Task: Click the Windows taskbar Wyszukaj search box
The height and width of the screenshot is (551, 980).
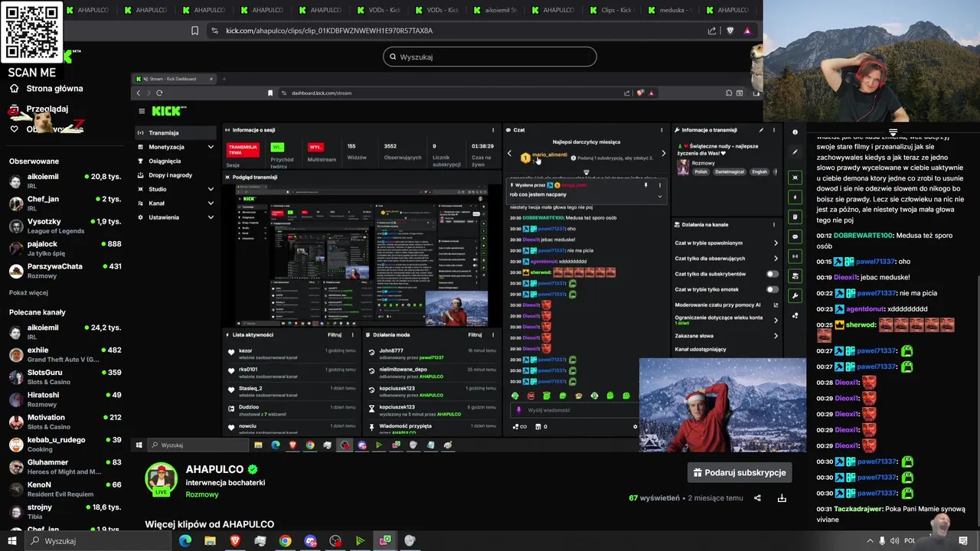Action: [x=100, y=541]
